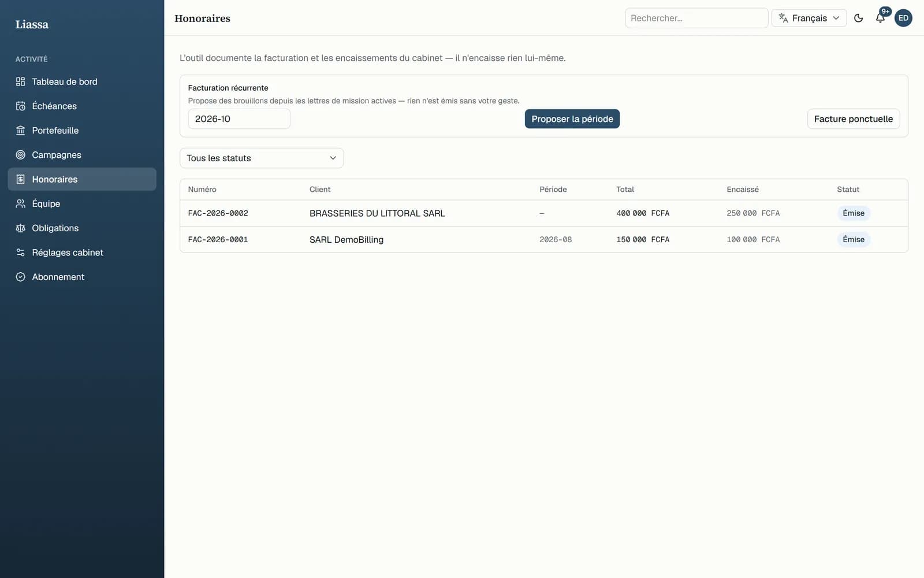924x578 pixels.
Task: Click the Statut column header
Action: [848, 190]
